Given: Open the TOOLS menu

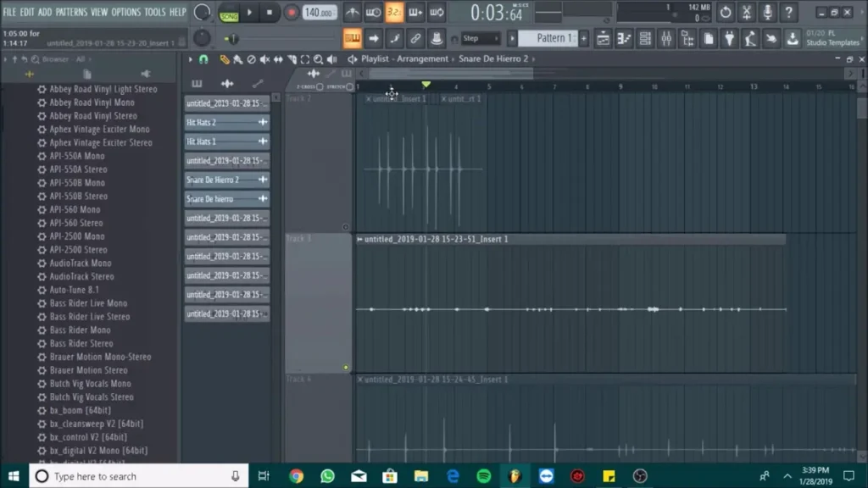Looking at the screenshot, I should coord(155,12).
